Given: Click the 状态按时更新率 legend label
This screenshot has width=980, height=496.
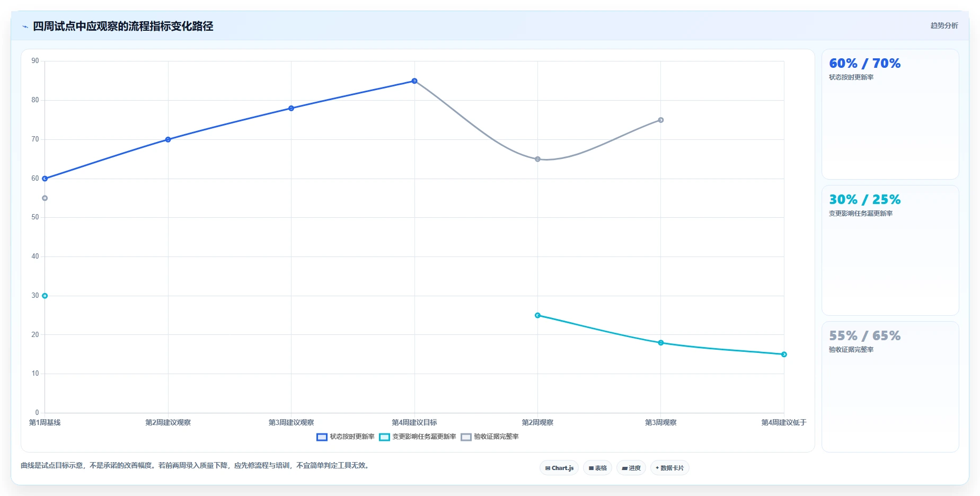Looking at the screenshot, I should (x=352, y=437).
